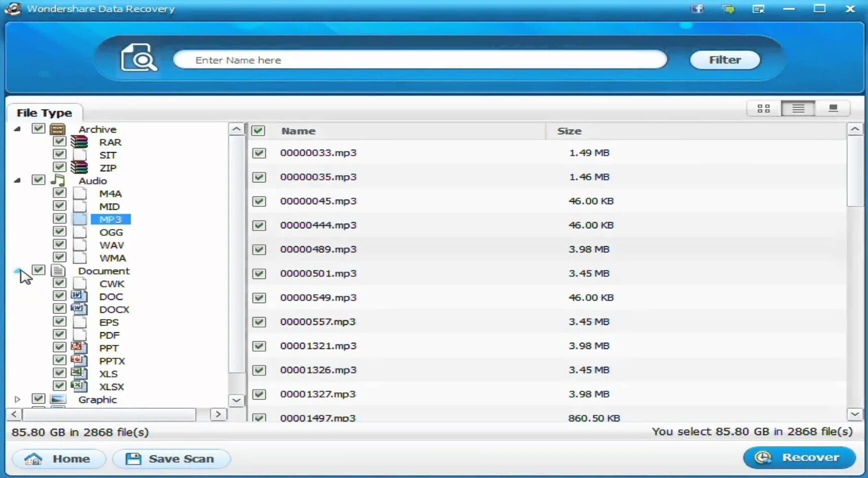Uncheck the 00000033.mp3 file checkbox
Image resolution: width=868 pixels, height=478 pixels.
(259, 153)
